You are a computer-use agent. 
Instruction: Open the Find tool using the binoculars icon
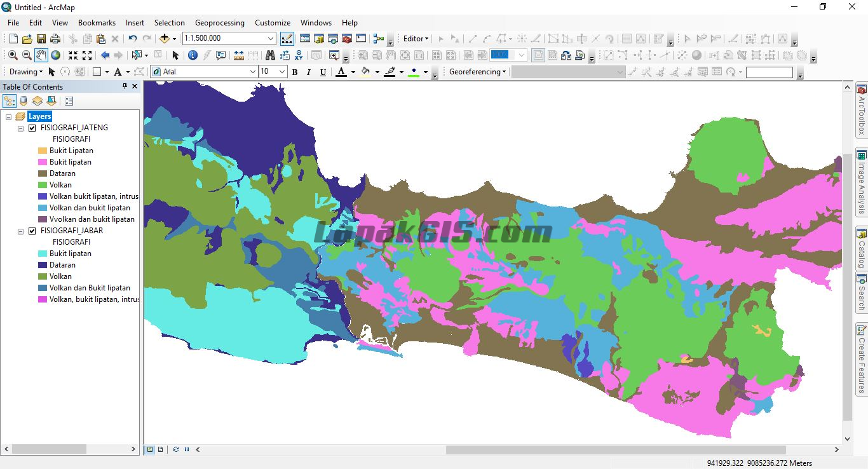coord(271,55)
